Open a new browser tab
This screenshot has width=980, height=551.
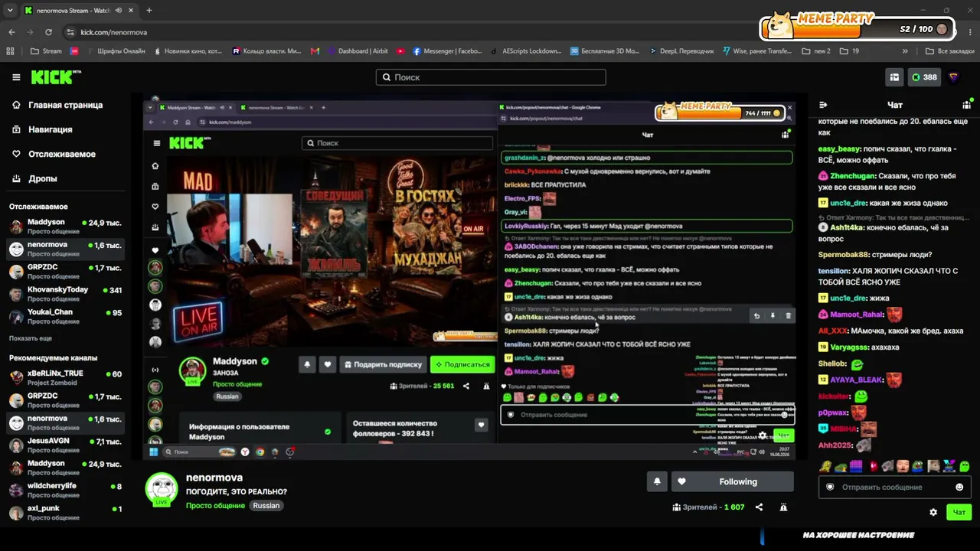(x=149, y=11)
